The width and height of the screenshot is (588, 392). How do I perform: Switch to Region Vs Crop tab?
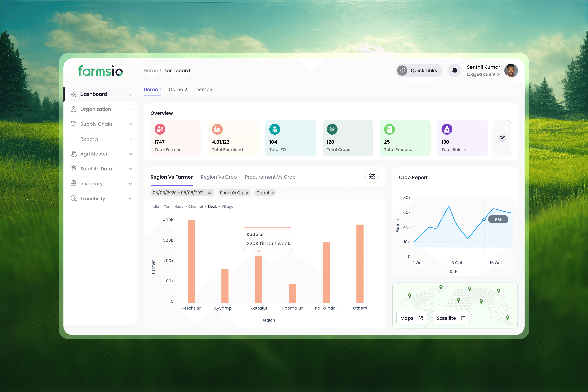coord(218,177)
